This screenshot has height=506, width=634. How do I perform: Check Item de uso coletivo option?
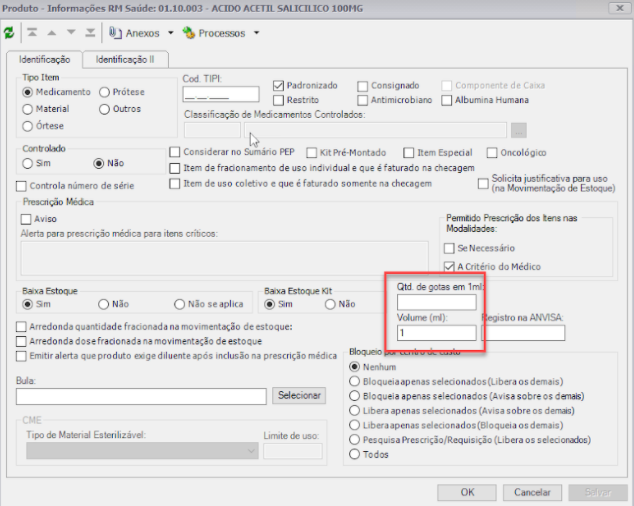coord(175,184)
